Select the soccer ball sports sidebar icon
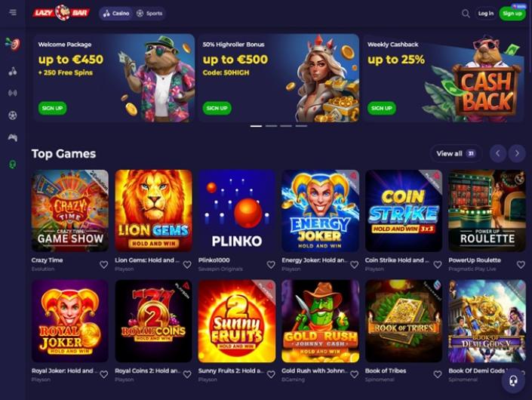The height and width of the screenshot is (400, 532). pyautogui.click(x=13, y=115)
